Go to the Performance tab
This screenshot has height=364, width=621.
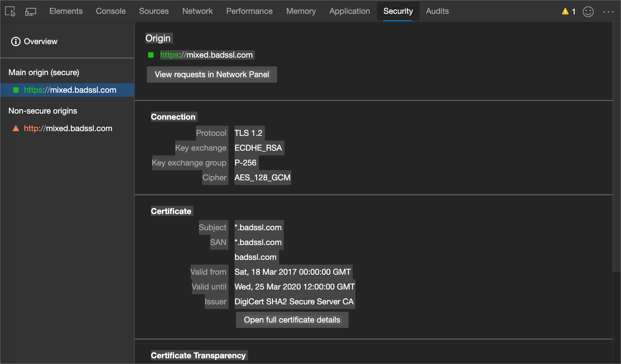(x=249, y=11)
